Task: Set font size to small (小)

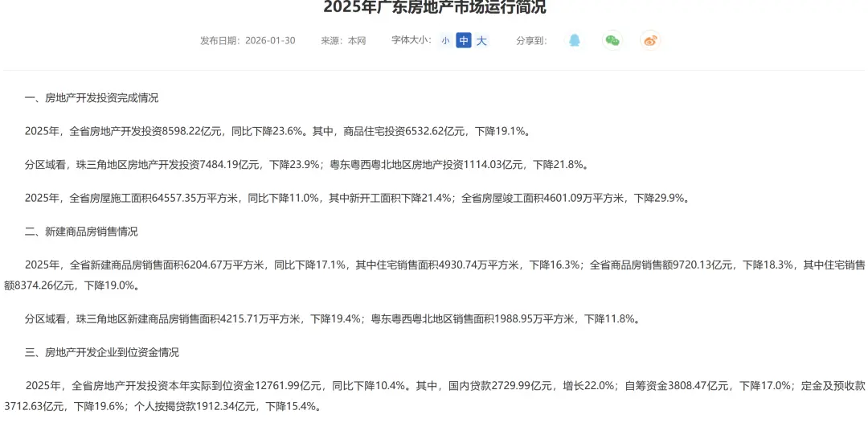Action: click(445, 40)
